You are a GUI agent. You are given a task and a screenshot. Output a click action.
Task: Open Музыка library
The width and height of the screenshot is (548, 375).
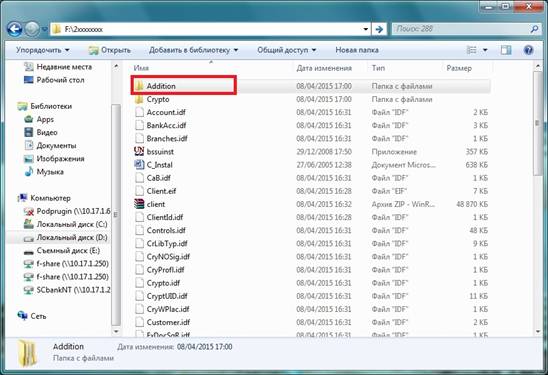(x=44, y=172)
